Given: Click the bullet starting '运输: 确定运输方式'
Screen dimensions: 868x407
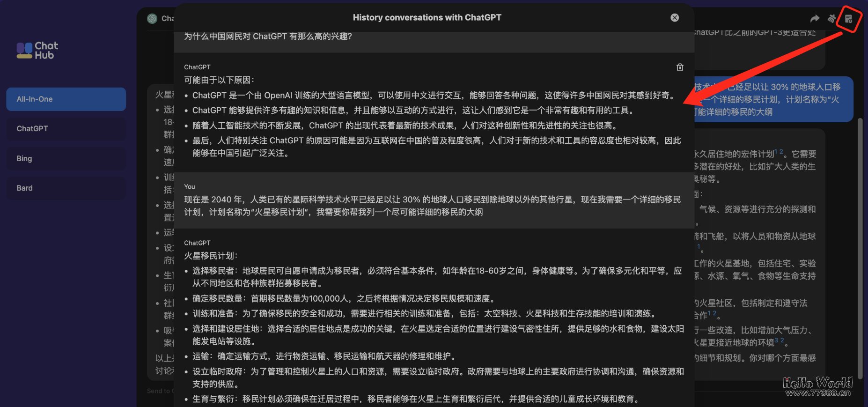Looking at the screenshot, I should pos(324,356).
